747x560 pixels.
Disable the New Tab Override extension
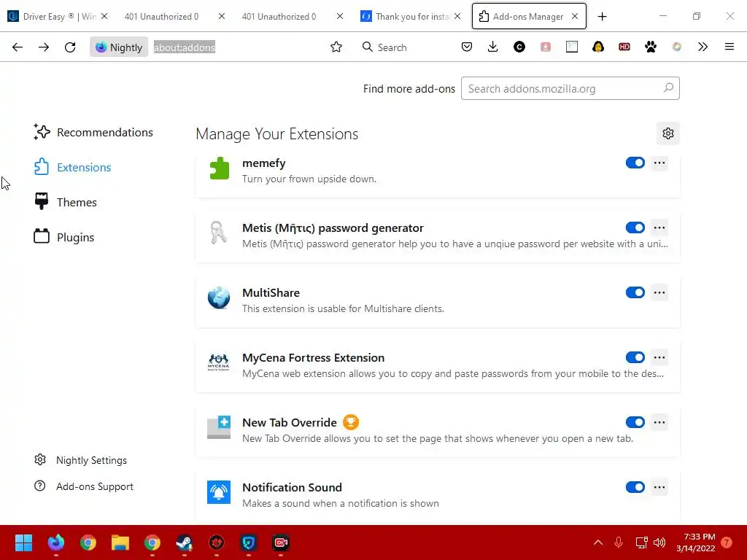point(635,422)
